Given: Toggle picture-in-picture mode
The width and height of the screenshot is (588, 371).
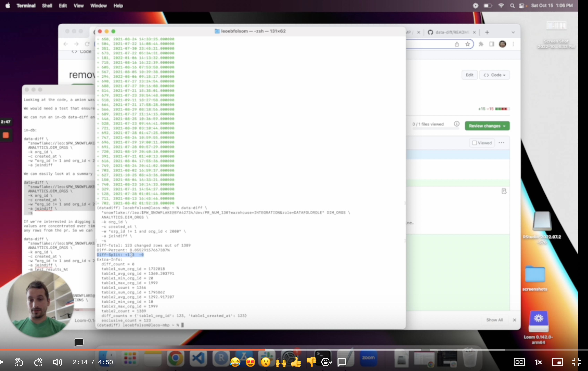Looking at the screenshot, I should coord(557,362).
